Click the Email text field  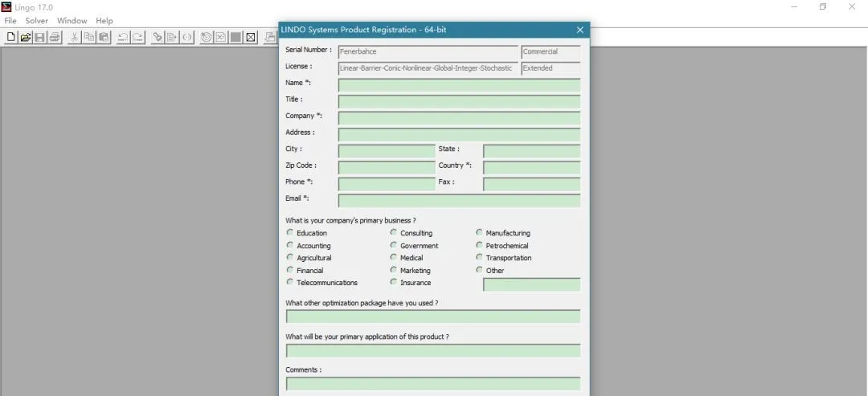pyautogui.click(x=460, y=201)
